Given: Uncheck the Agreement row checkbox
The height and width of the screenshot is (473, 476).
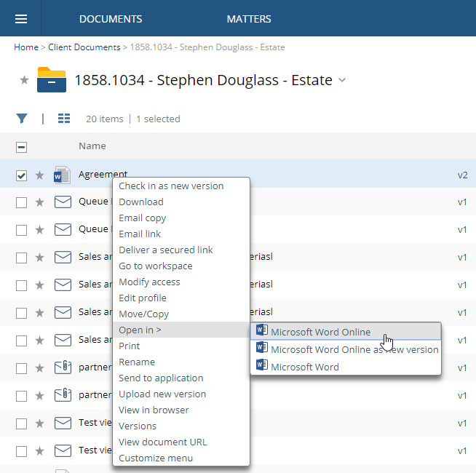Looking at the screenshot, I should pos(22,175).
